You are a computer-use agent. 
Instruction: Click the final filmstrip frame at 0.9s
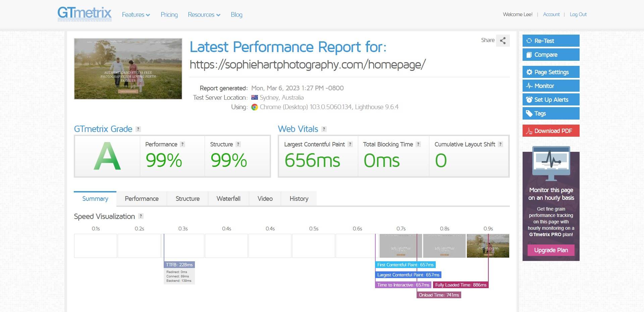pyautogui.click(x=488, y=246)
